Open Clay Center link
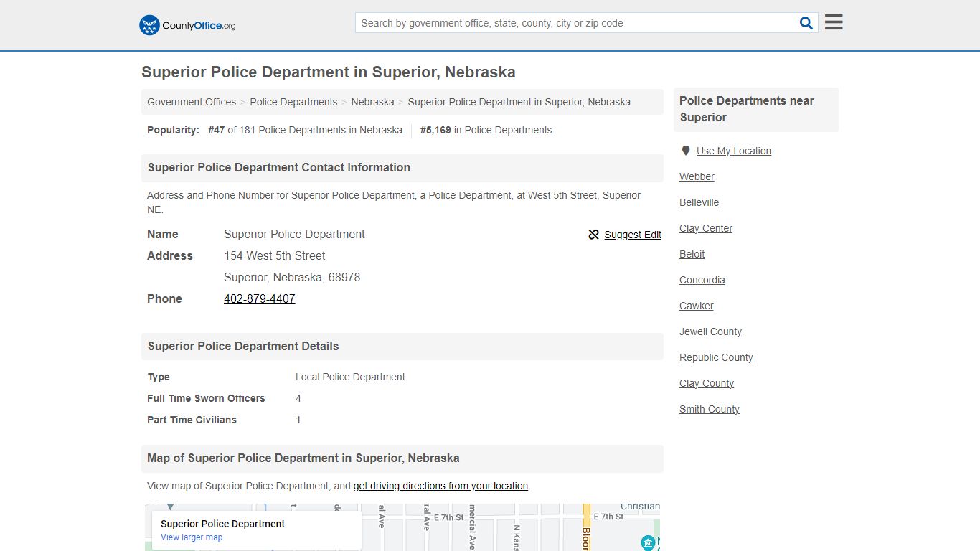The height and width of the screenshot is (551, 980). [706, 228]
